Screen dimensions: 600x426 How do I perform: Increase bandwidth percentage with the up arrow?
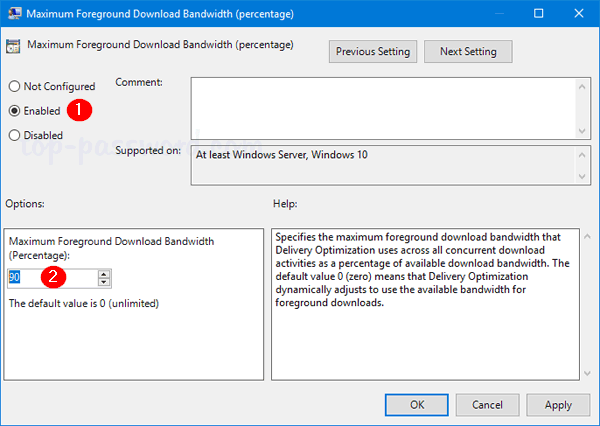(x=104, y=272)
